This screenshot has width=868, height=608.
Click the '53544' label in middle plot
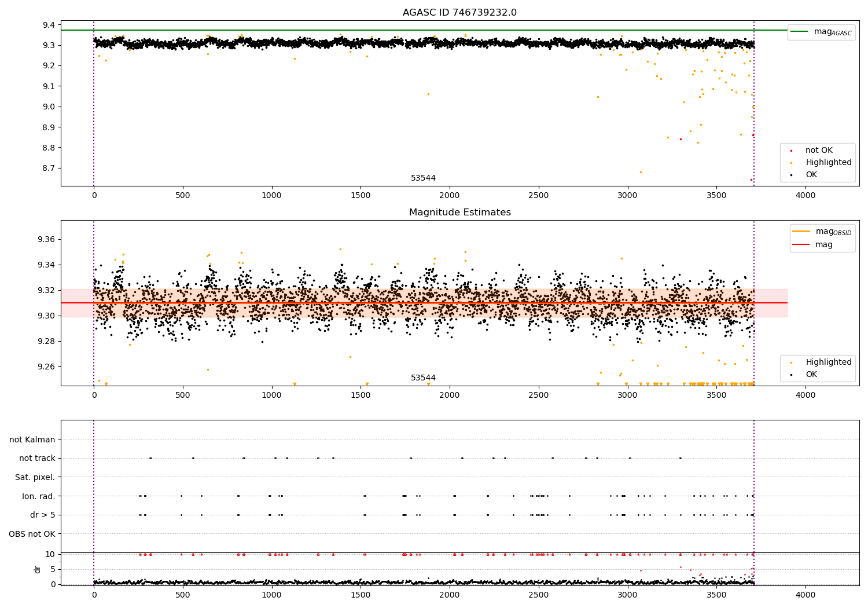(x=423, y=378)
